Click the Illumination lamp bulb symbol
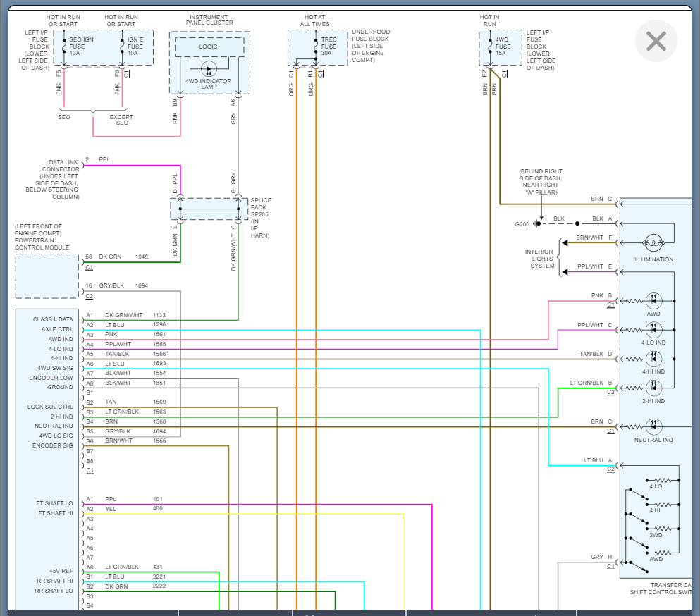The height and width of the screenshot is (616, 700). (653, 243)
